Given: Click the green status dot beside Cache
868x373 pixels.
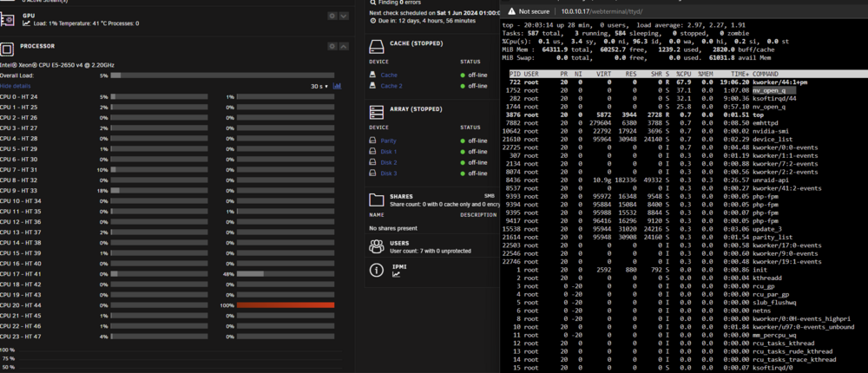Looking at the screenshot, I should click(x=463, y=75).
